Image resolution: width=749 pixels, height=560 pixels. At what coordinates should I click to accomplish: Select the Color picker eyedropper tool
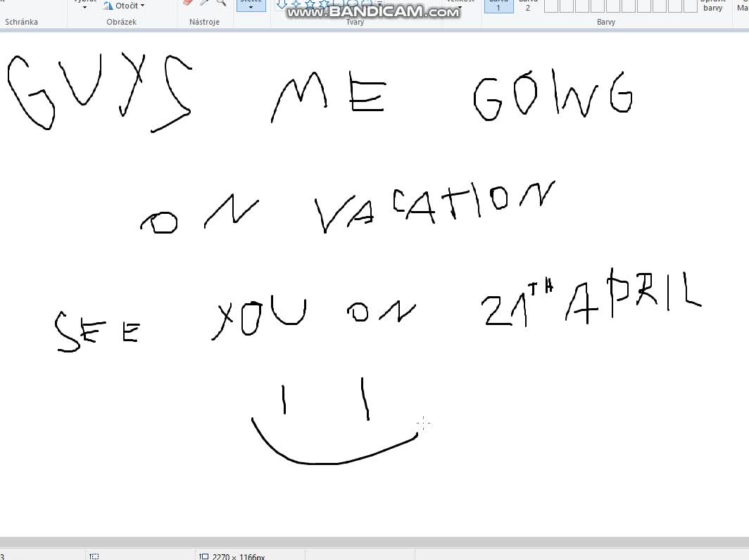click(204, 2)
